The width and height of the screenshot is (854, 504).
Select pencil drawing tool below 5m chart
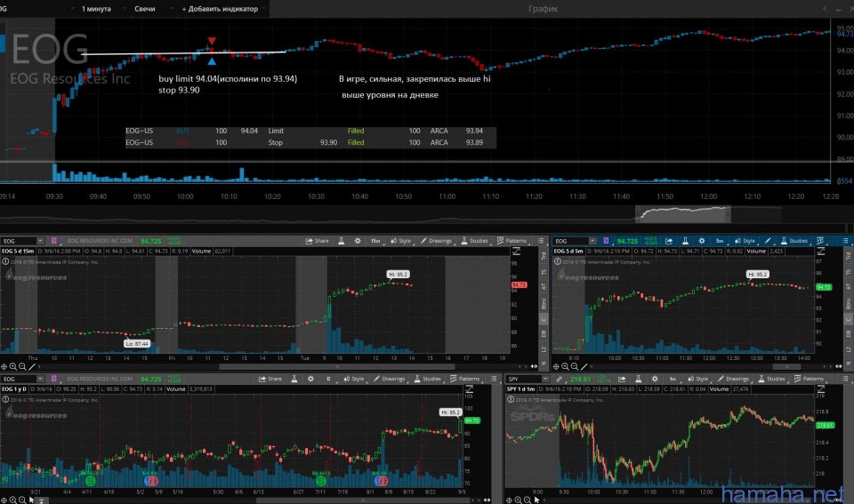point(584,367)
